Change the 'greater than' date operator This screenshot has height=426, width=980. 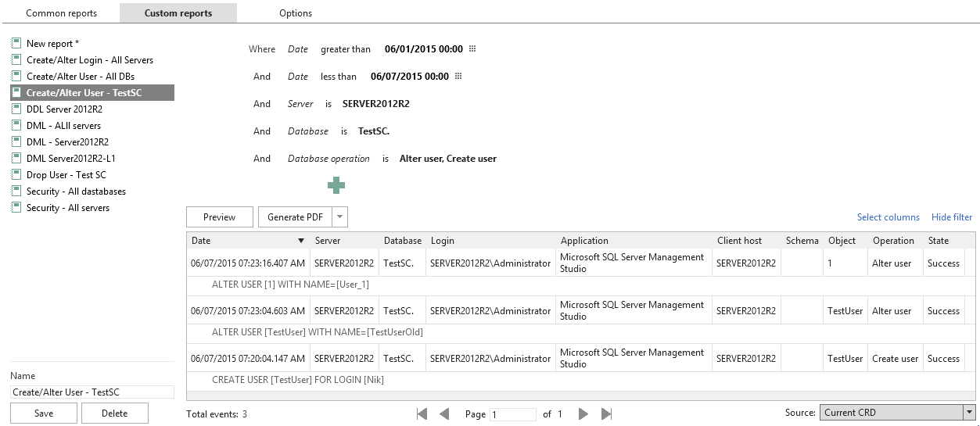(346, 49)
